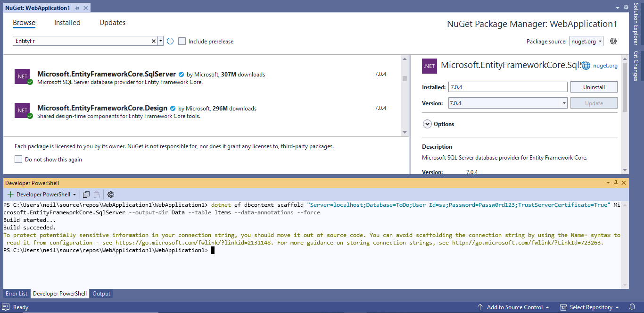
Task: Toggle Include prerelease checkbox
Action: pos(182,41)
